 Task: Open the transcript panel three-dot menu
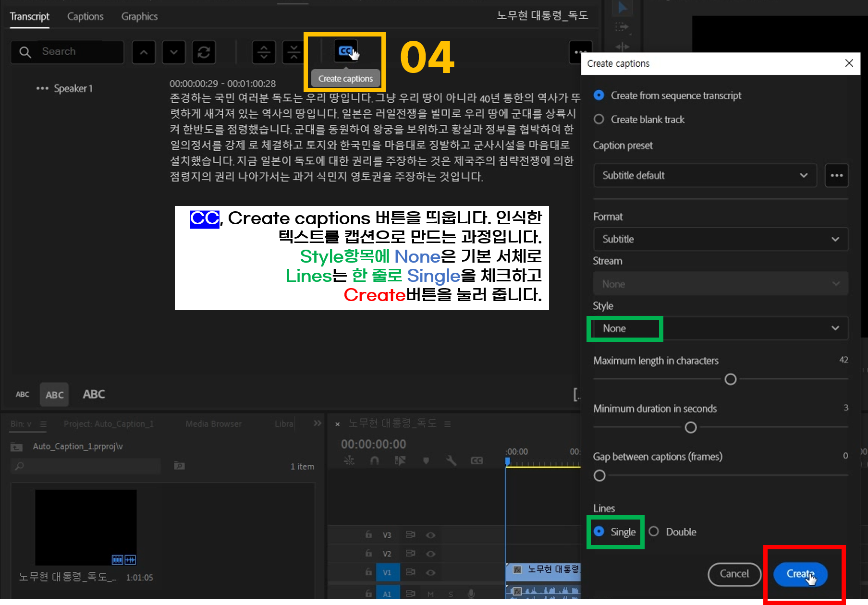pyautogui.click(x=580, y=52)
